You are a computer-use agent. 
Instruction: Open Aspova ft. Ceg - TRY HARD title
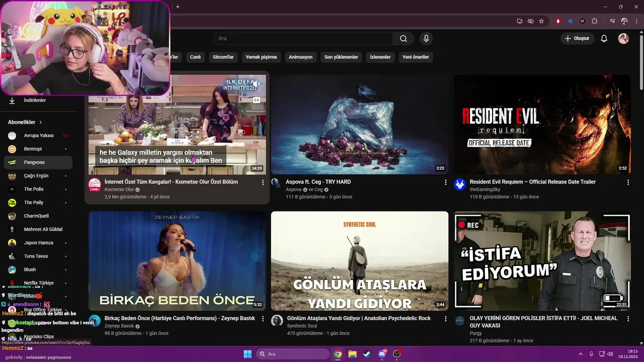[318, 182]
